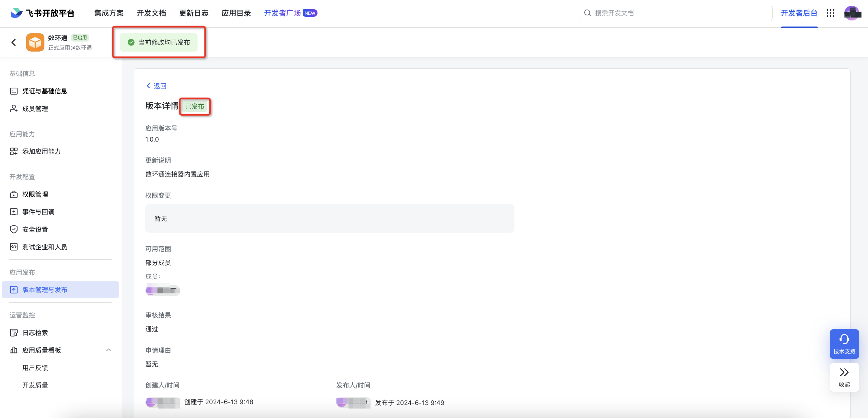The width and height of the screenshot is (868, 418).
Task: Click the member chip under 成员
Action: pos(163,290)
